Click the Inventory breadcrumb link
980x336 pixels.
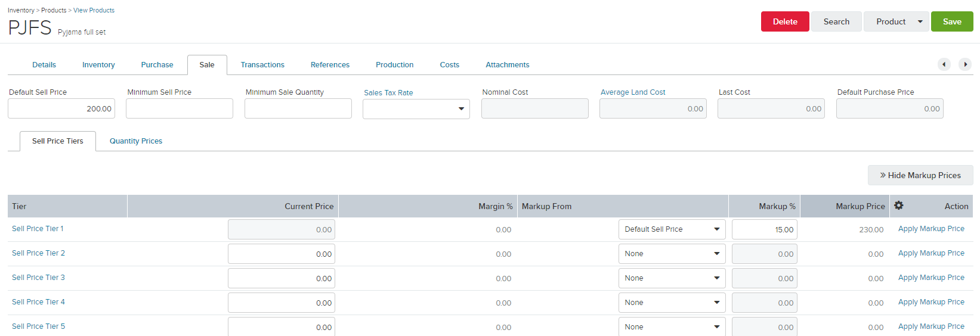(x=21, y=10)
